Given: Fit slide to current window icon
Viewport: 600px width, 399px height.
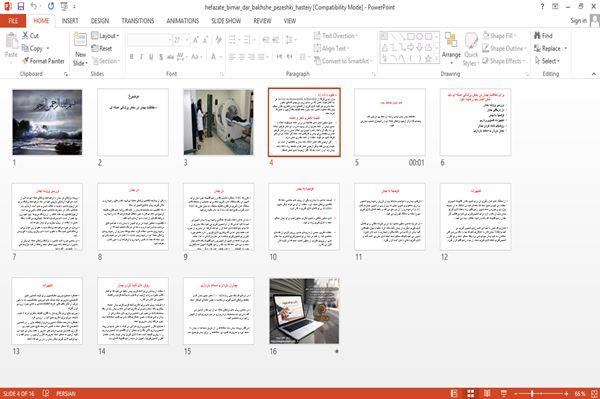Looking at the screenshot, I should click(x=594, y=393).
